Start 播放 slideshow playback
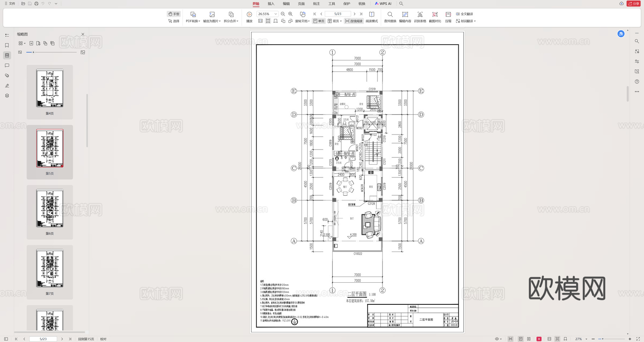644x342 pixels. click(x=249, y=16)
